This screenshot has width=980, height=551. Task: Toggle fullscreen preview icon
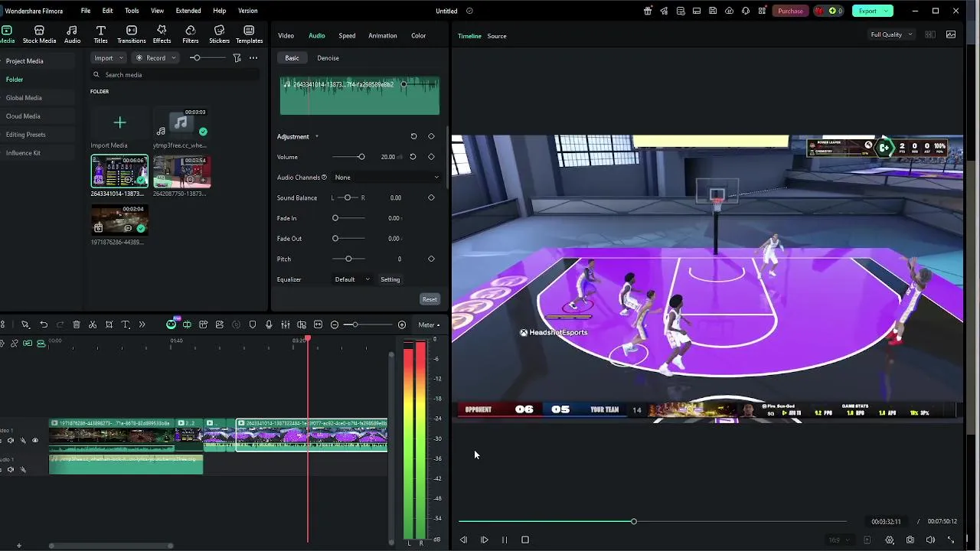pos(951,540)
